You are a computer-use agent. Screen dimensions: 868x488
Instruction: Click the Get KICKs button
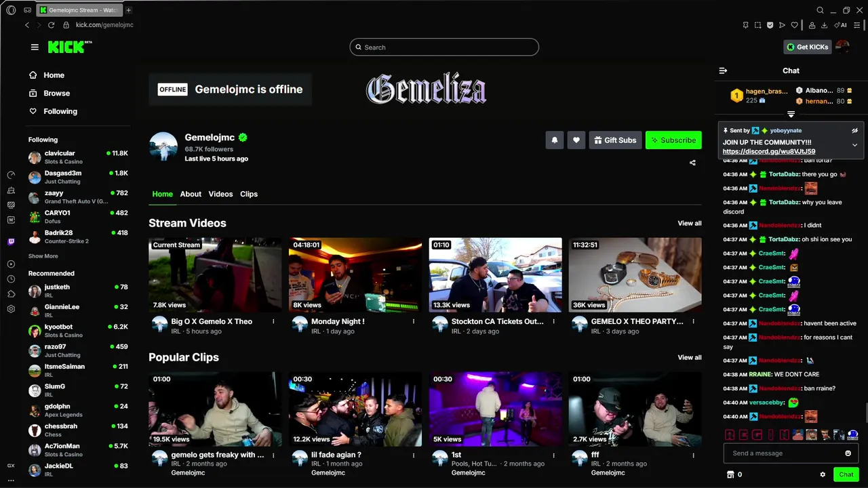(x=807, y=47)
